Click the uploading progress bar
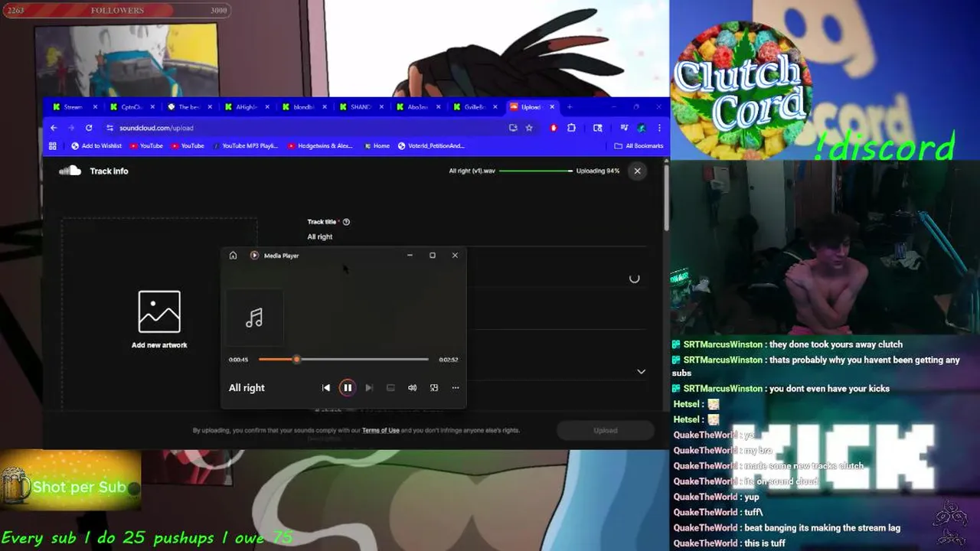The height and width of the screenshot is (551, 980). pos(535,171)
